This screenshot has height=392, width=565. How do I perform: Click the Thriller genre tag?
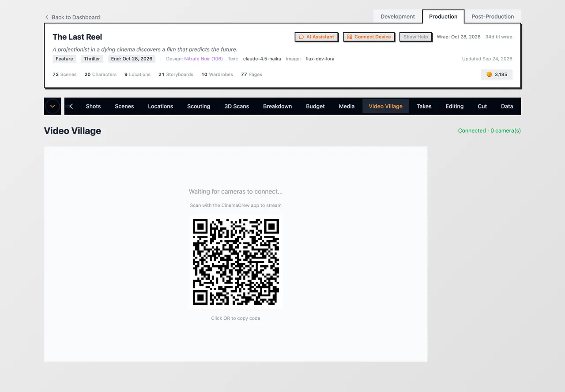(x=92, y=59)
